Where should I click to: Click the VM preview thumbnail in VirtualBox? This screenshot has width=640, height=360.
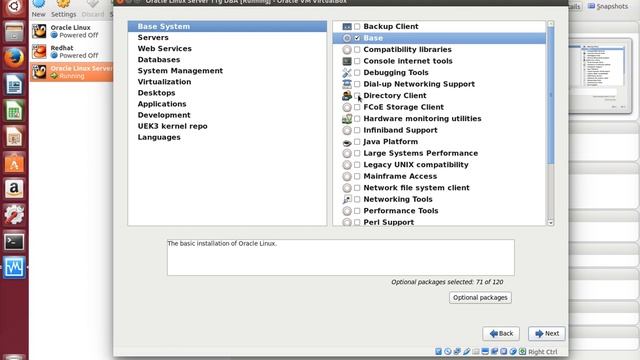tap(600, 76)
